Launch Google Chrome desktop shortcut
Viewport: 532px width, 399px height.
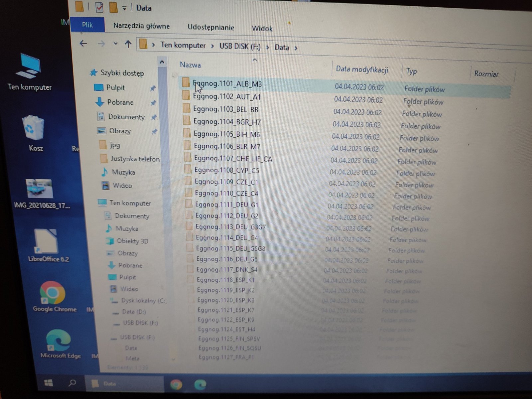point(54,297)
